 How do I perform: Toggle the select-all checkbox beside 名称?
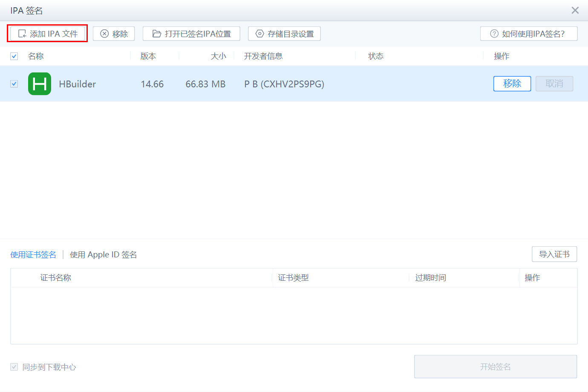[14, 56]
